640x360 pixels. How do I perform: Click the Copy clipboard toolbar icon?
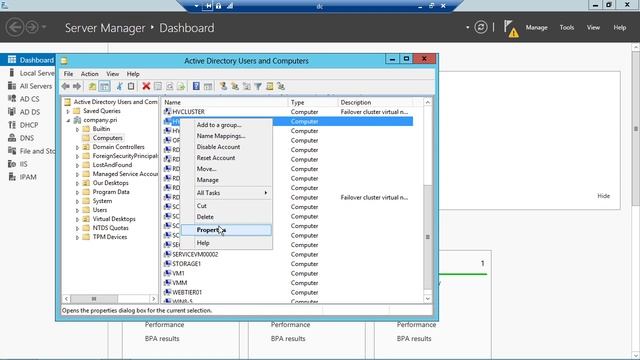tap(131, 86)
